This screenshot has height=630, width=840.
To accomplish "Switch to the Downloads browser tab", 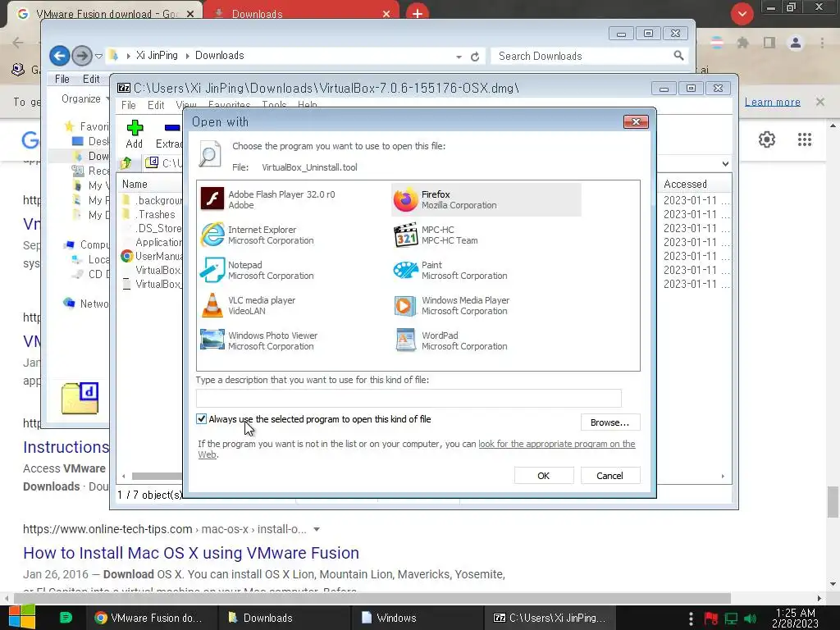I will (301, 13).
